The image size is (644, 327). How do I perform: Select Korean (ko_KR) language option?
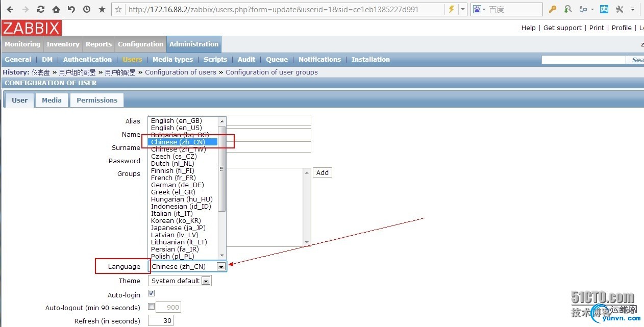[183, 221]
